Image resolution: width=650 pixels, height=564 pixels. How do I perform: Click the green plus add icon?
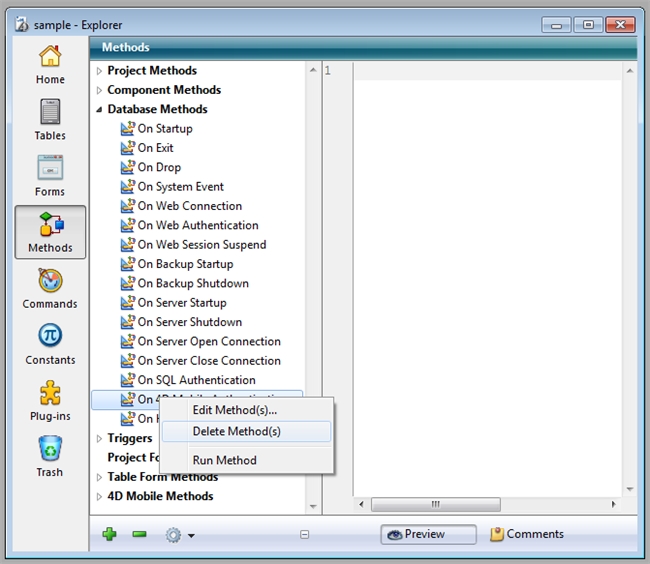pyautogui.click(x=109, y=535)
